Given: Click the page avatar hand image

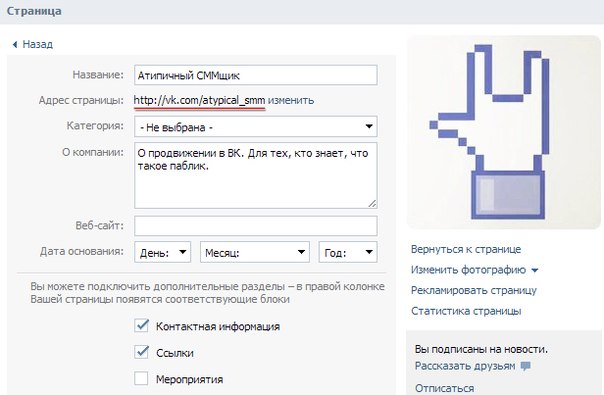Looking at the screenshot, I should (x=503, y=132).
